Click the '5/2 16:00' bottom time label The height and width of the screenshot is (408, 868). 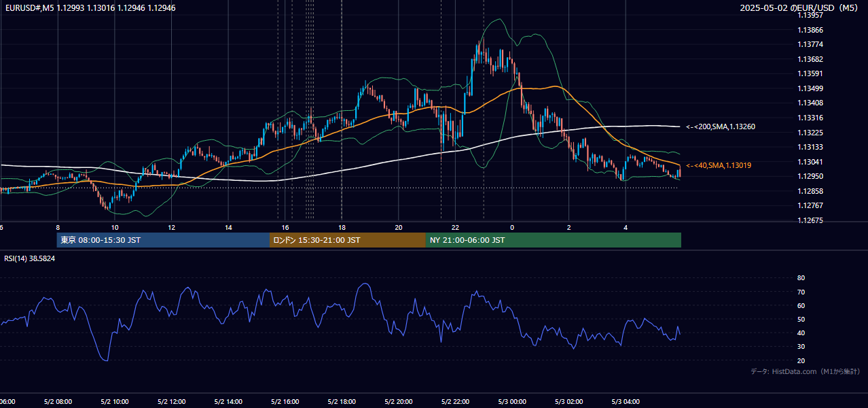click(x=285, y=402)
